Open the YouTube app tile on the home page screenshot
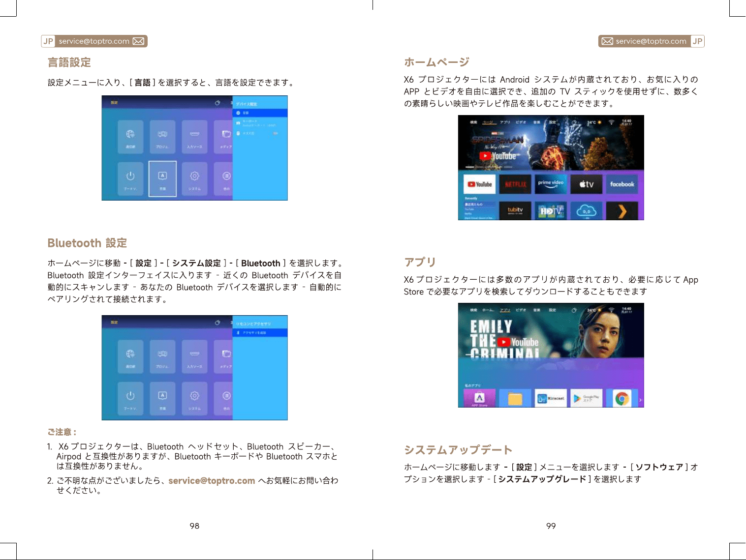 (x=480, y=184)
